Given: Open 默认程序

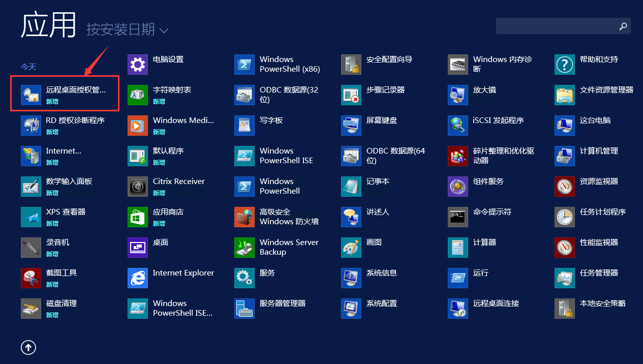Looking at the screenshot, I should (156, 156).
